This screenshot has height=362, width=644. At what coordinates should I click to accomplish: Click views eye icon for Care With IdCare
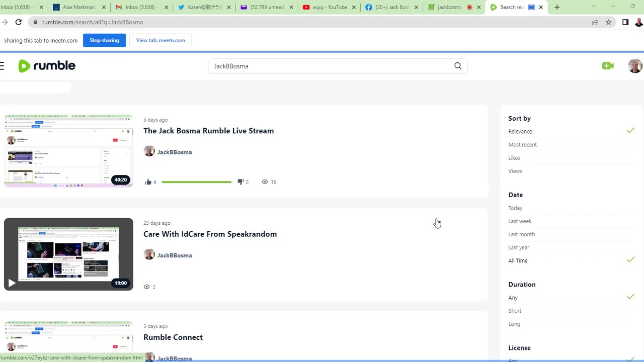147,287
